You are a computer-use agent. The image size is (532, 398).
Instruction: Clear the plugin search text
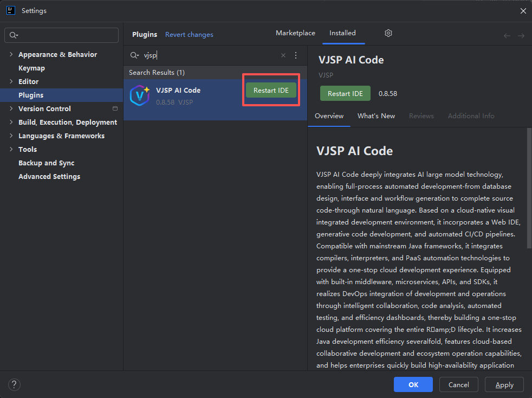283,55
